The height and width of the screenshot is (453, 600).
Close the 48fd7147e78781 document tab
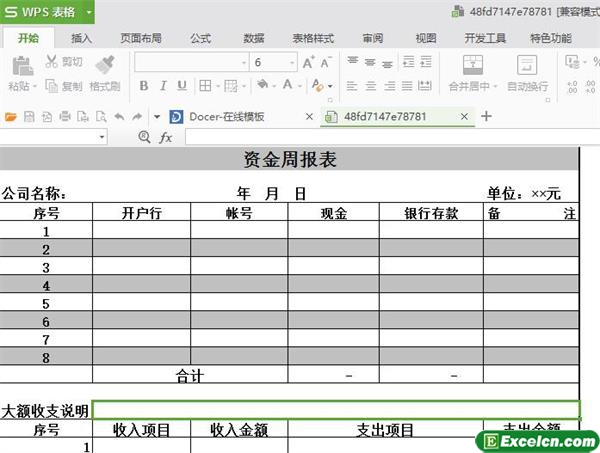tap(464, 116)
